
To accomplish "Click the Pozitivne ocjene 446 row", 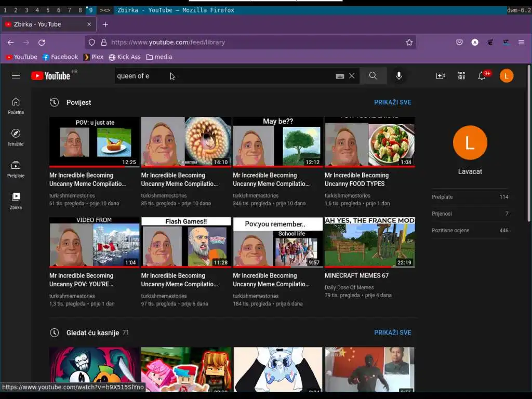I will 470,230.
